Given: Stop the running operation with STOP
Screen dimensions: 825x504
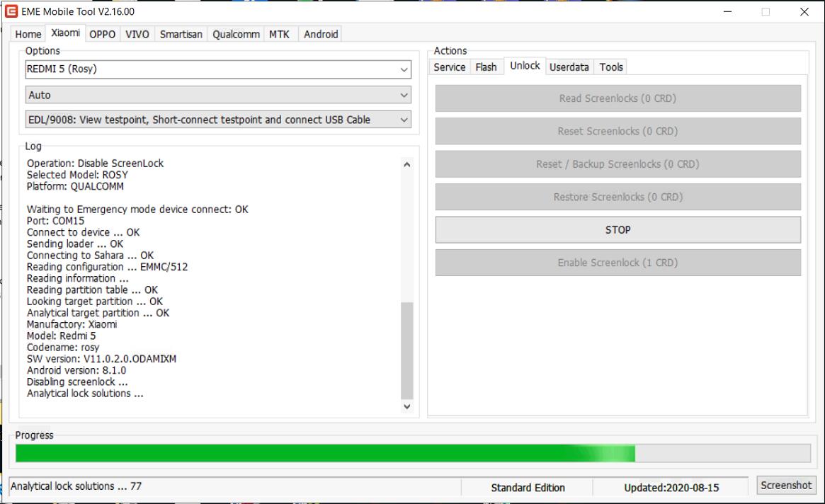Looking at the screenshot, I should point(618,230).
